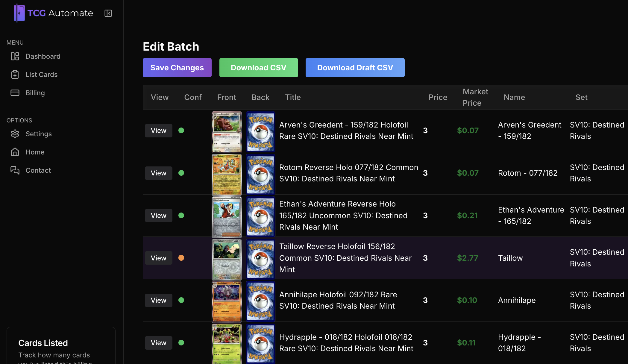Screen dimensions: 628x364
Task: Open Hydrapple back card image
Action: coord(260,344)
